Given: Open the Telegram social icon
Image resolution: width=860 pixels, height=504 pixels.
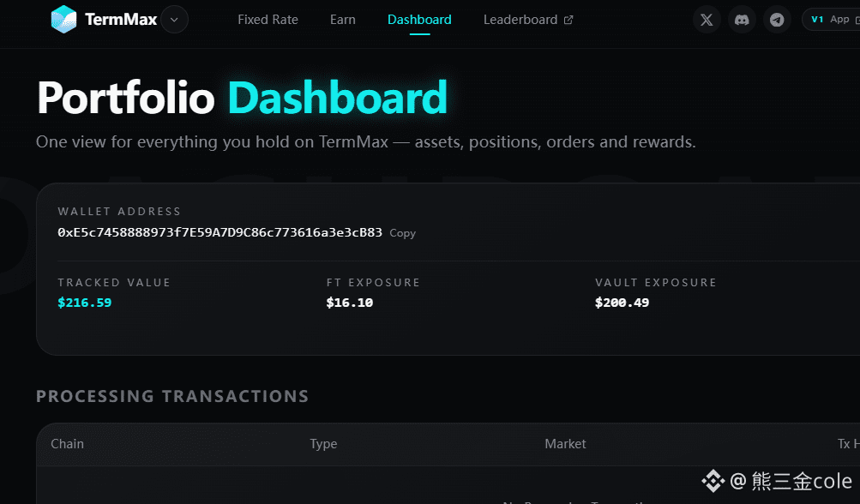Looking at the screenshot, I should coord(777,20).
